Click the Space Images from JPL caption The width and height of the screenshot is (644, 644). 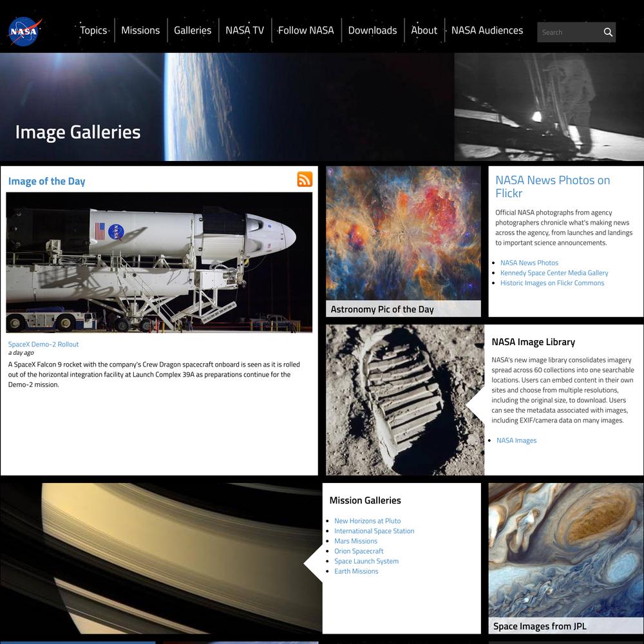pyautogui.click(x=540, y=627)
